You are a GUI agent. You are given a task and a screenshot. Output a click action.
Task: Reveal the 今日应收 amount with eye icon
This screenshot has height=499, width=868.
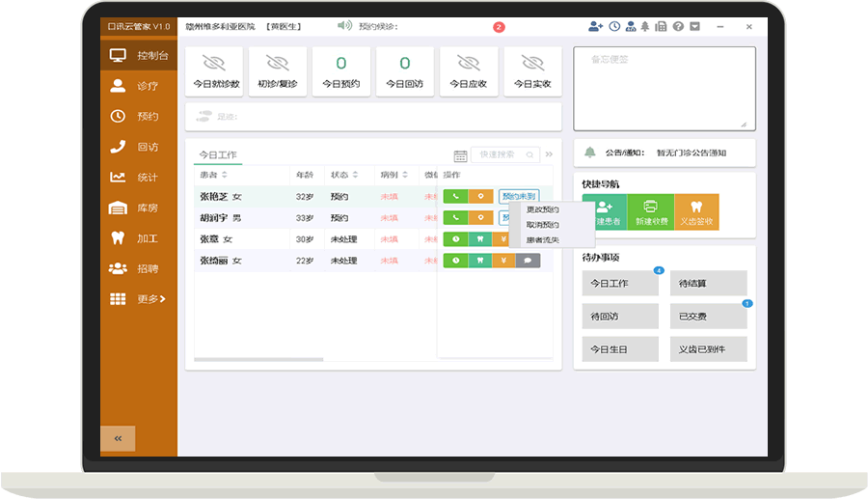pyautogui.click(x=468, y=64)
